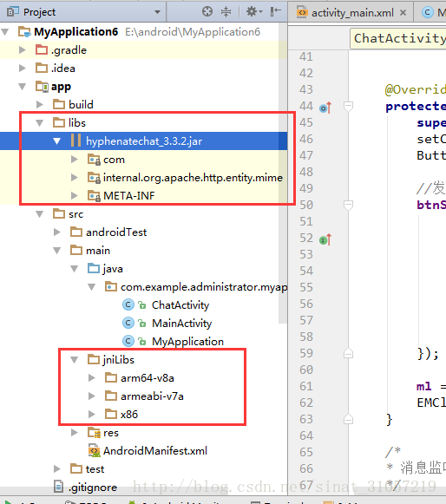Expand the com package in jar
The height and width of the screenshot is (504, 446).
(75, 160)
